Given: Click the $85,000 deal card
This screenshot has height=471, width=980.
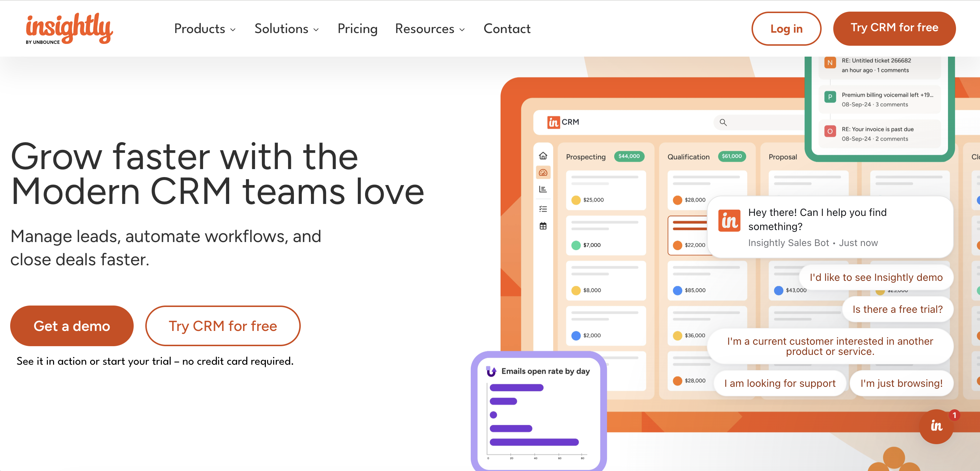Looking at the screenshot, I should 707,280.
